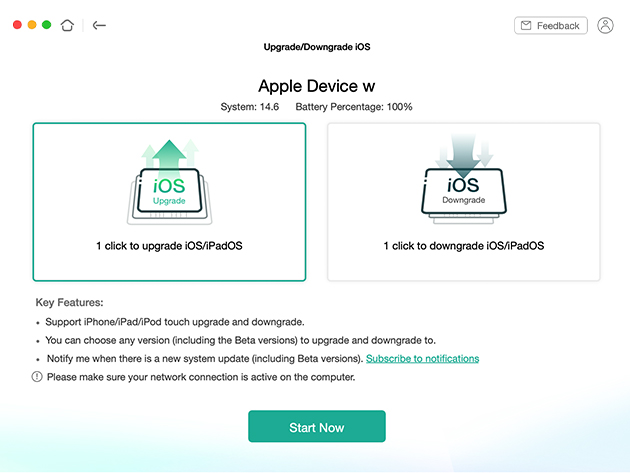Click the 'Key Features:' heading

coord(70,303)
